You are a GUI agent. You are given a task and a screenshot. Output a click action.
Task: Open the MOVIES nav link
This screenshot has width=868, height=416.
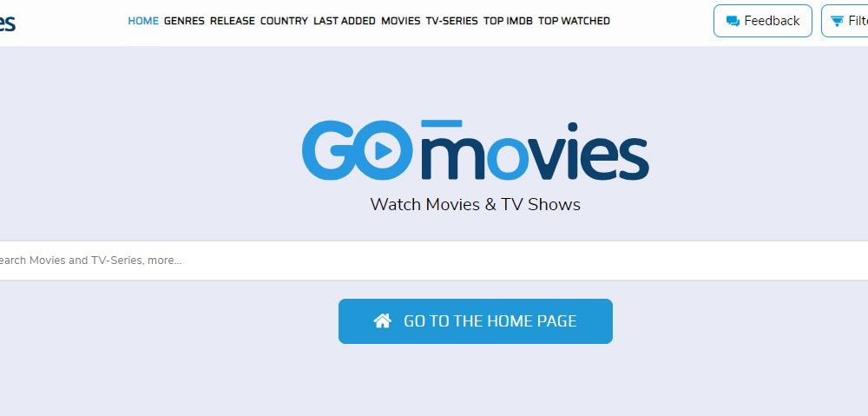click(x=400, y=21)
